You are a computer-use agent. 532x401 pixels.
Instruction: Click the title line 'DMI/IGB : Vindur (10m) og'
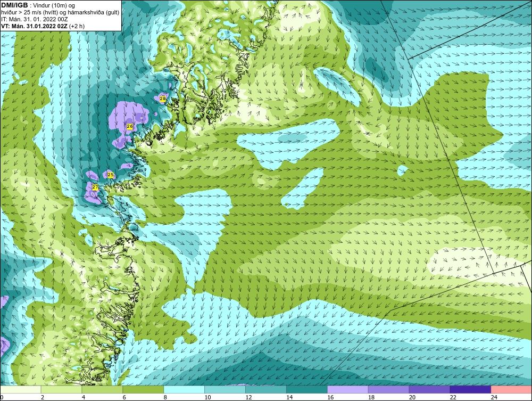[x=38, y=5]
